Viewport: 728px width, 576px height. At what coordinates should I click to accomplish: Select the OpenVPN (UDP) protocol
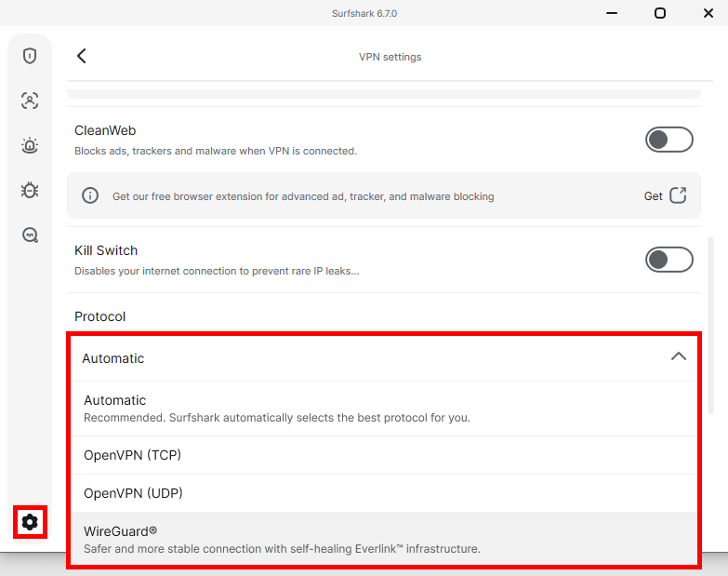(x=384, y=493)
